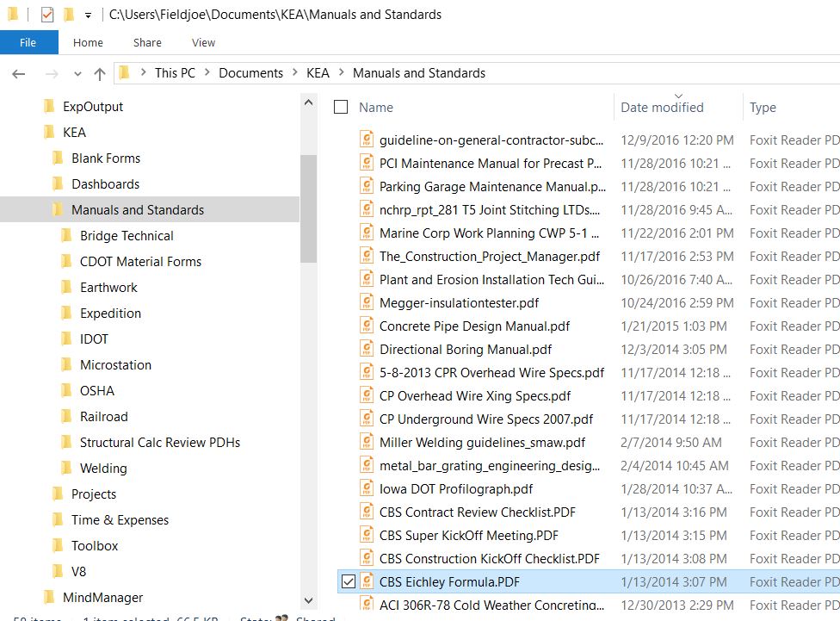Viewport: 840px width, 621px height.
Task: Select Marine Corp Work Planning CWP file name
Action: [x=489, y=233]
